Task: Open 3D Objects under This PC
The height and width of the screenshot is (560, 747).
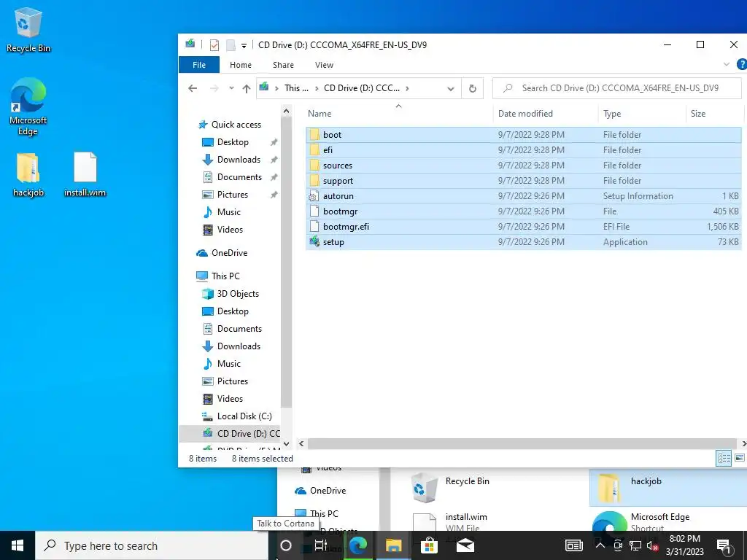Action: (x=238, y=294)
